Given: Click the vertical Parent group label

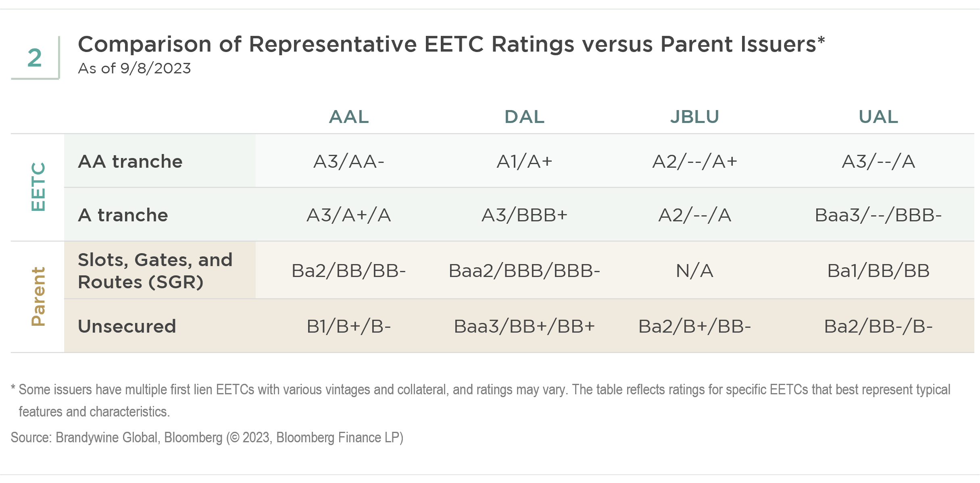Looking at the screenshot, I should tap(38, 296).
